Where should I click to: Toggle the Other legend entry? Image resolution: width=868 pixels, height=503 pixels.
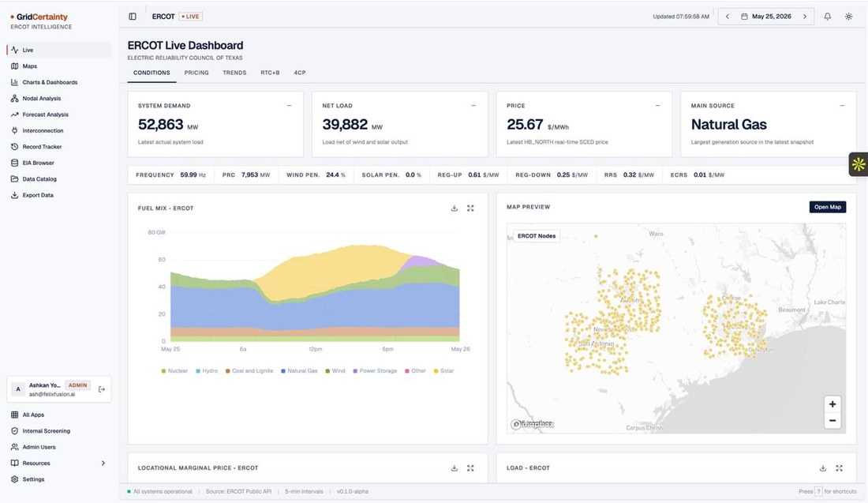415,371
